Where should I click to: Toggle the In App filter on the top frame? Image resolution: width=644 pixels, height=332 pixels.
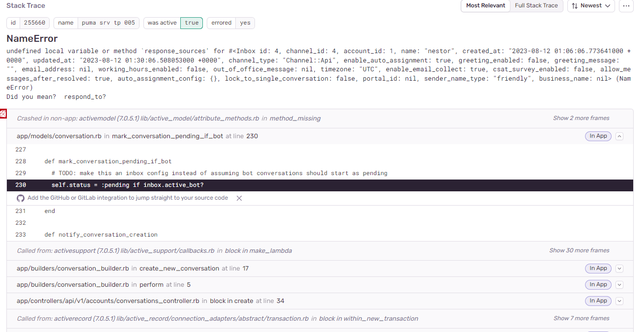click(x=598, y=136)
